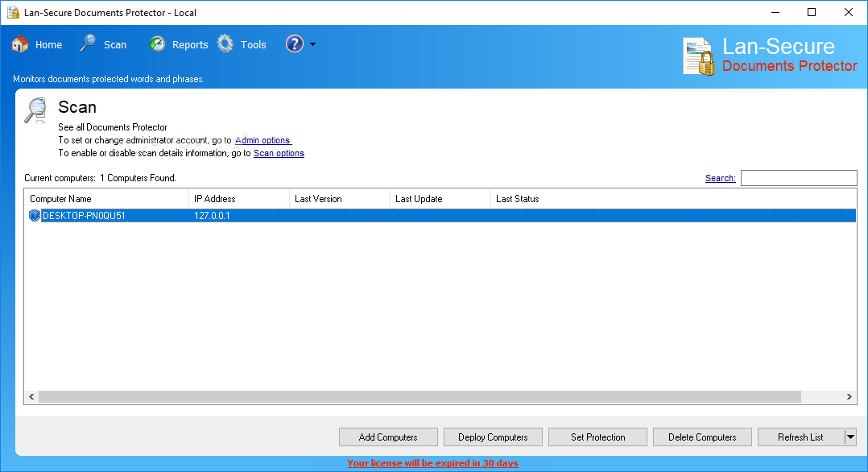Click the Scan magnifier icon in toolbar
Image resolution: width=868 pixels, height=472 pixels.
pyautogui.click(x=88, y=43)
